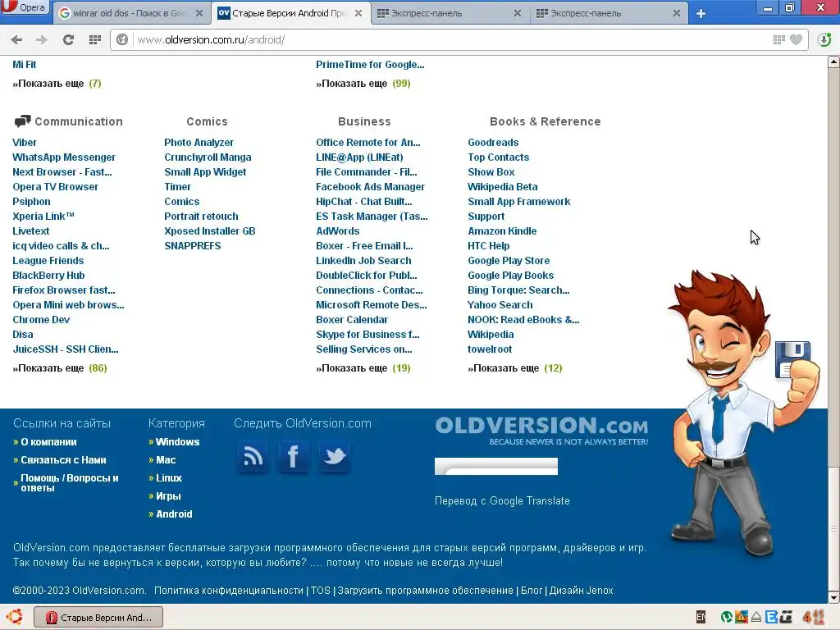Open Связаться с Нами footer link

(x=63, y=460)
